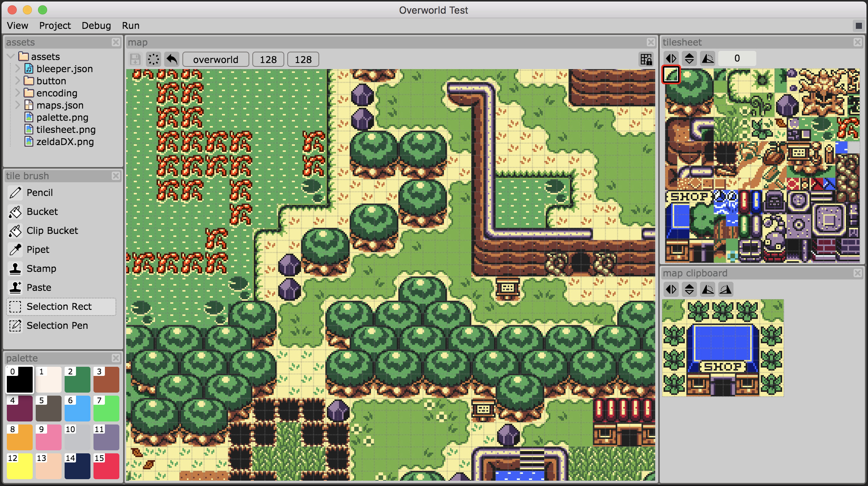Viewport: 868px width, 486px height.
Task: Open the Project menu
Action: (55, 25)
